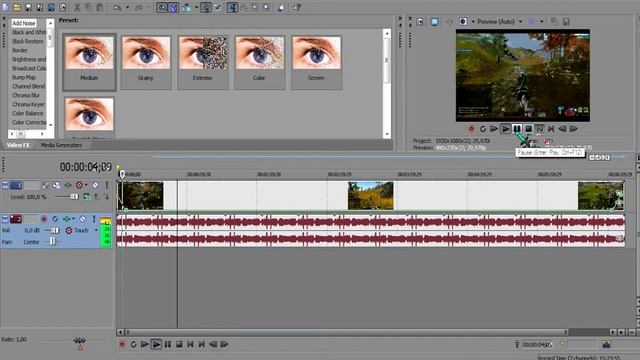Click the Cut scissors icon in toolbar
640x360 pixels.
tap(77, 7)
